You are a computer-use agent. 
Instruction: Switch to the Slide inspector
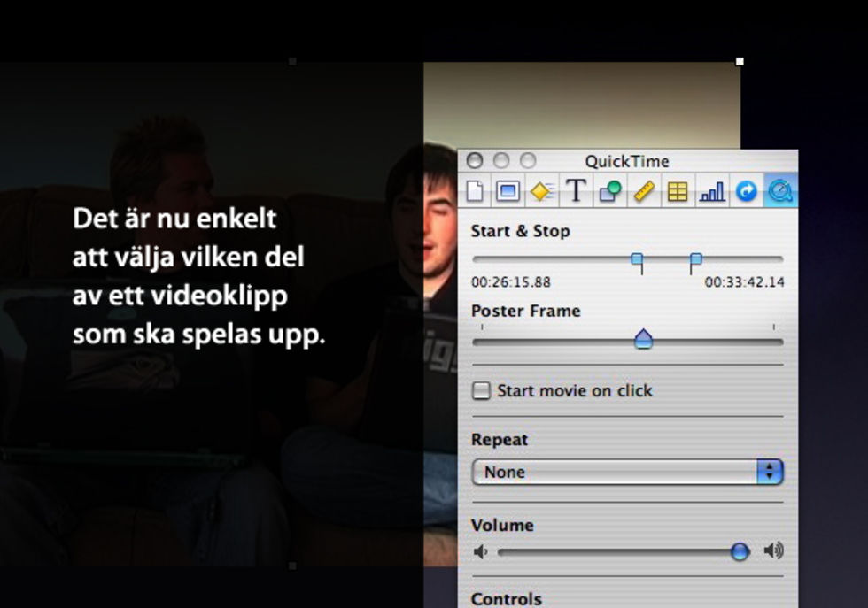508,191
